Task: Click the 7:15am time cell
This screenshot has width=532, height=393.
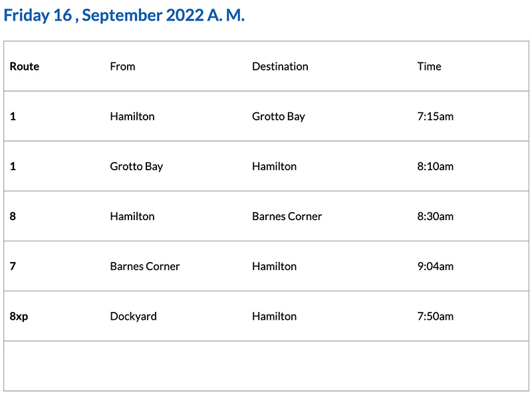Action: click(x=435, y=116)
